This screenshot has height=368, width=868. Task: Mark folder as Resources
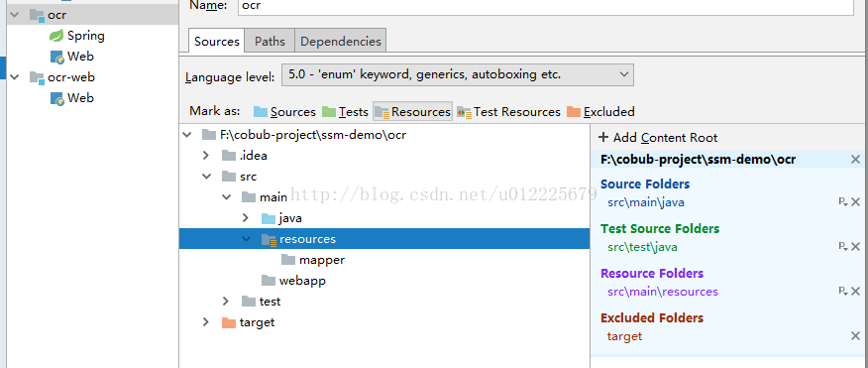[x=413, y=112]
